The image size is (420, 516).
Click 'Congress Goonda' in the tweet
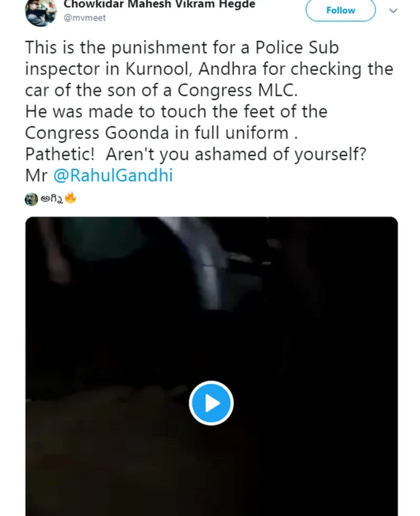(97, 133)
